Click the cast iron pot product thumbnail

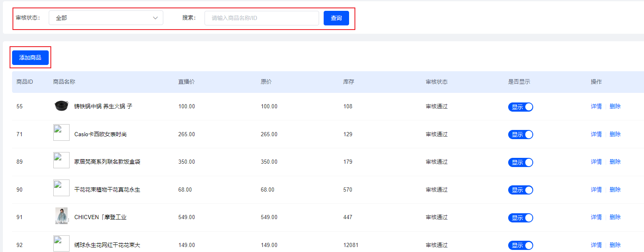[x=61, y=106]
